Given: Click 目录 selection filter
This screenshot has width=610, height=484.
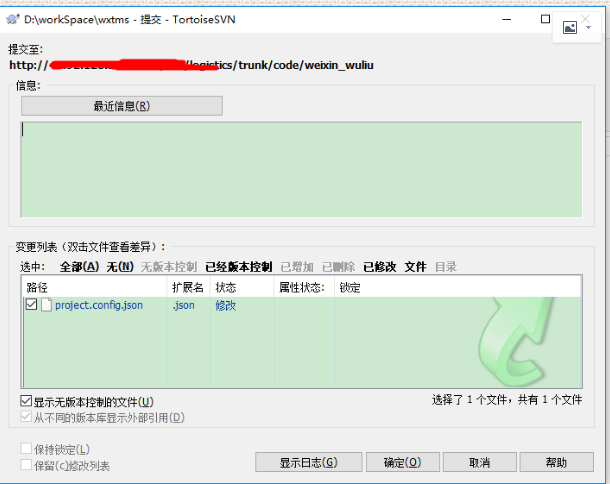Looking at the screenshot, I should (446, 267).
